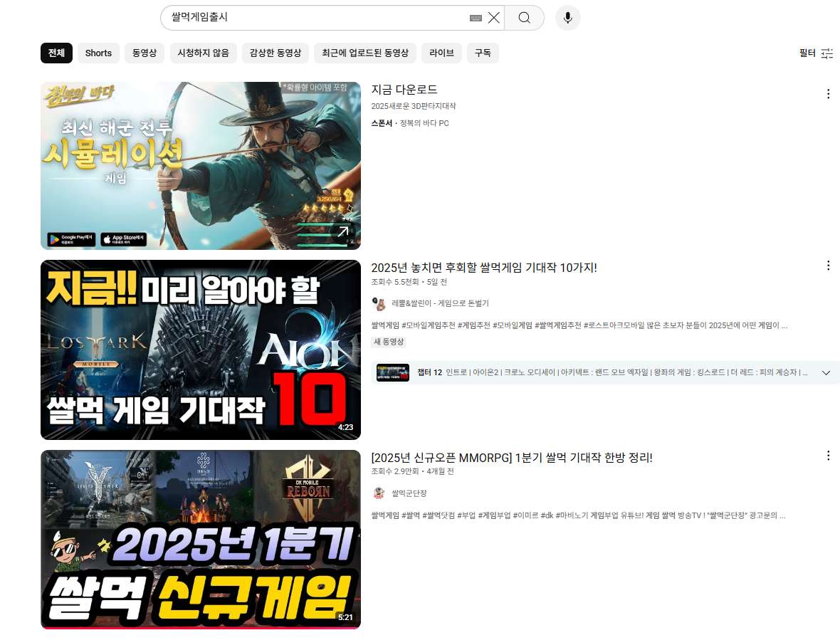The height and width of the screenshot is (640, 840).
Task: Click the Google Play badge on ad thumbnail
Action: click(71, 238)
